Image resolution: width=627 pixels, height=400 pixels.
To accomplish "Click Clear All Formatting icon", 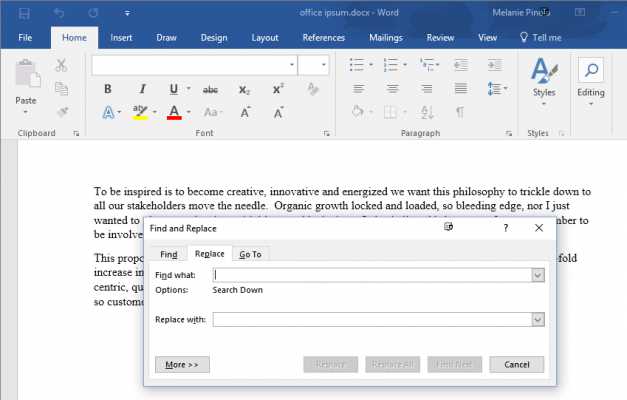I will tap(313, 89).
